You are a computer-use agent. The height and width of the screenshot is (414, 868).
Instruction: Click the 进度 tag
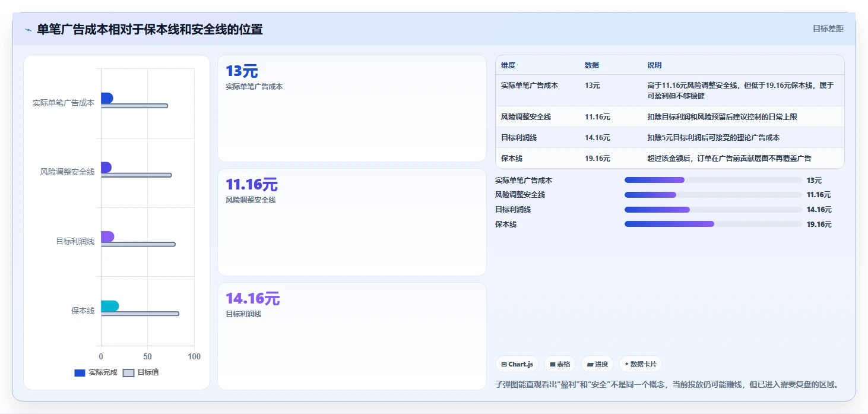597,364
